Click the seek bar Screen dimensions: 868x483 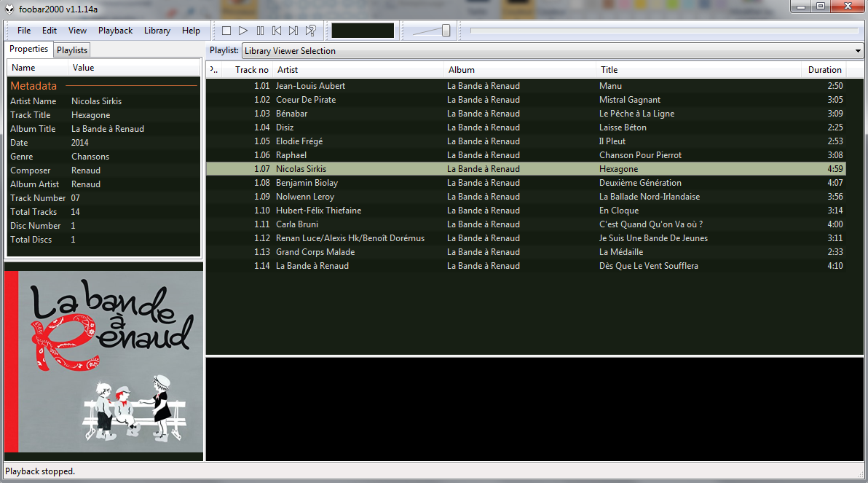tap(664, 31)
